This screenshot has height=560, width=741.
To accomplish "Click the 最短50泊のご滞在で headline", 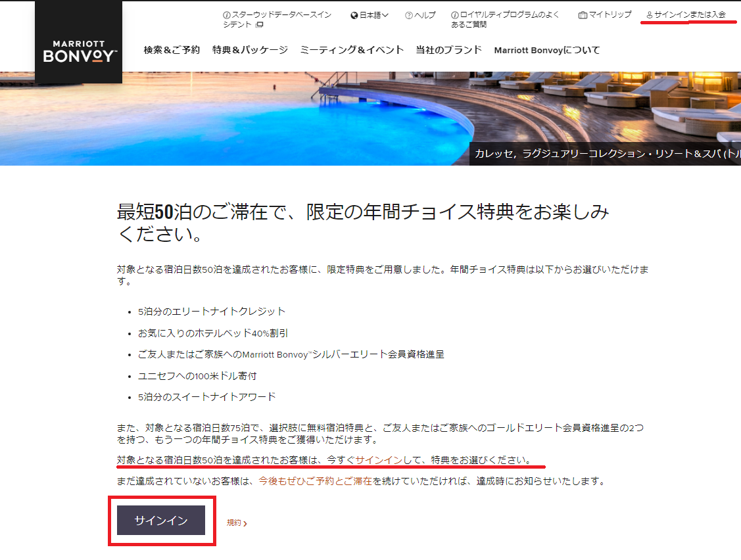I will 362,223.
